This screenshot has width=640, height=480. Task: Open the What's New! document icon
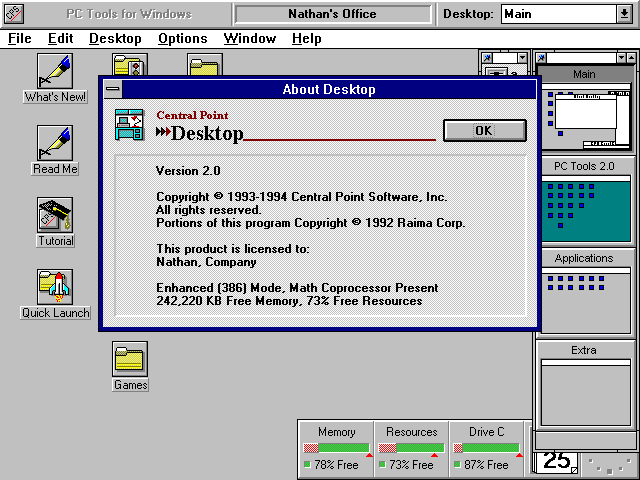point(55,71)
